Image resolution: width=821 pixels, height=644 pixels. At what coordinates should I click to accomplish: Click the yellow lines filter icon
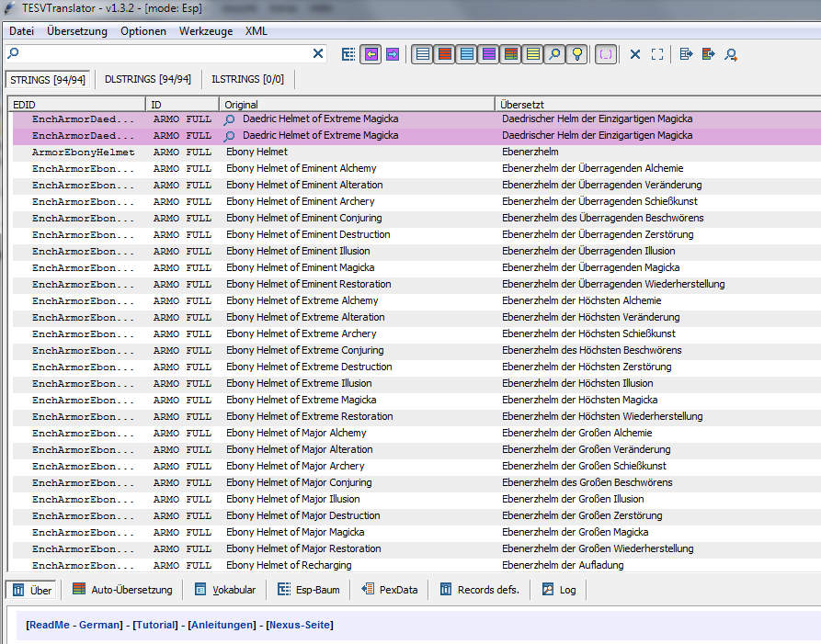532,54
